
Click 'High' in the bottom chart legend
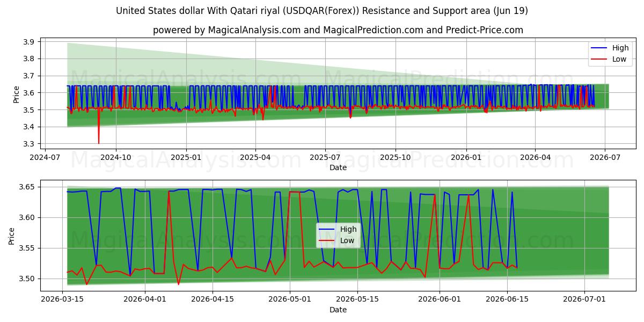pyautogui.click(x=348, y=229)
